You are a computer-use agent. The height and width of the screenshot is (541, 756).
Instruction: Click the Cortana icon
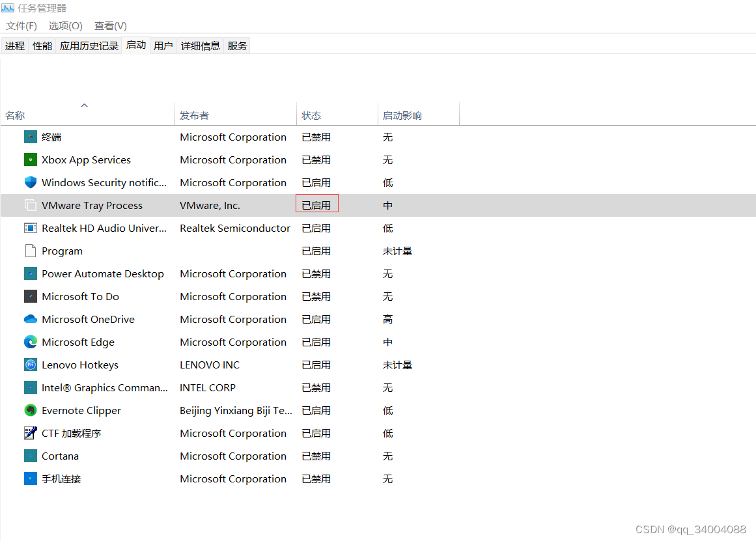point(31,456)
